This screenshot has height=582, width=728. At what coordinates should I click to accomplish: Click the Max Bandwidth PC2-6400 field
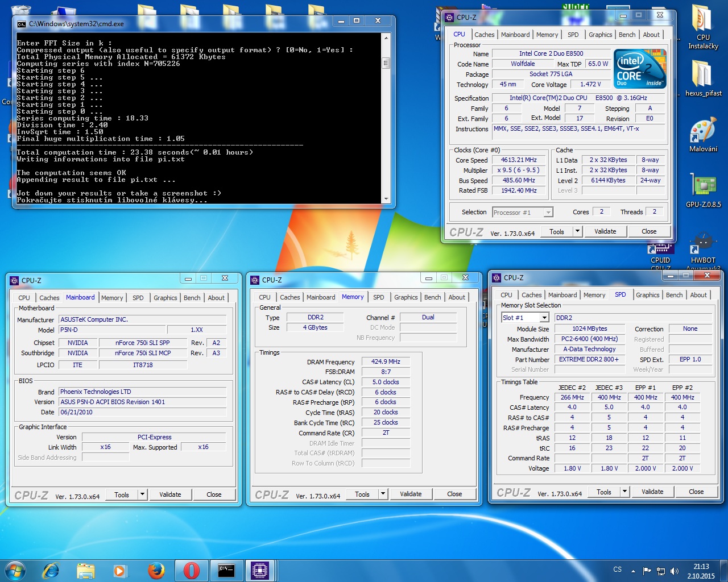(589, 339)
